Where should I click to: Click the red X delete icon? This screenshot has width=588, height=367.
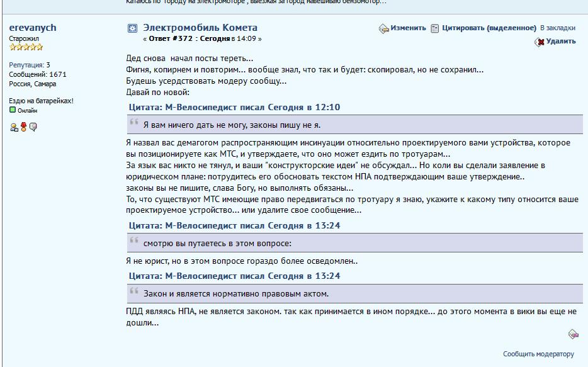click(x=540, y=42)
